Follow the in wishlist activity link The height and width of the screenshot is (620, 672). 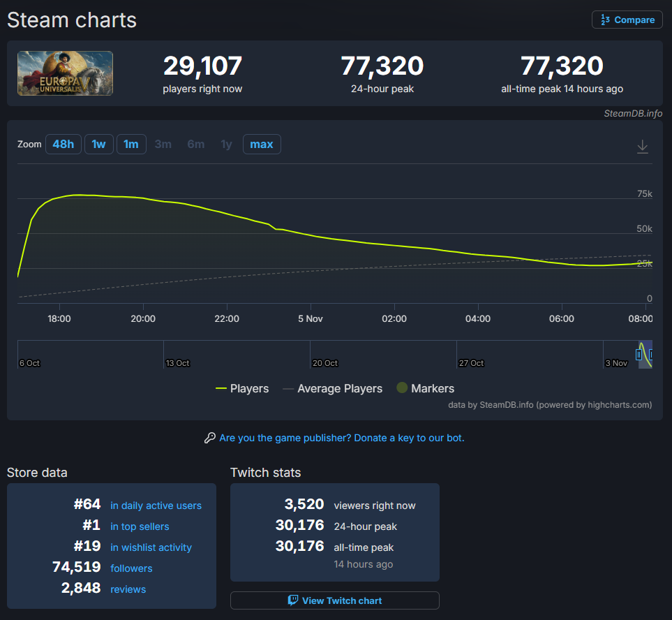151,547
